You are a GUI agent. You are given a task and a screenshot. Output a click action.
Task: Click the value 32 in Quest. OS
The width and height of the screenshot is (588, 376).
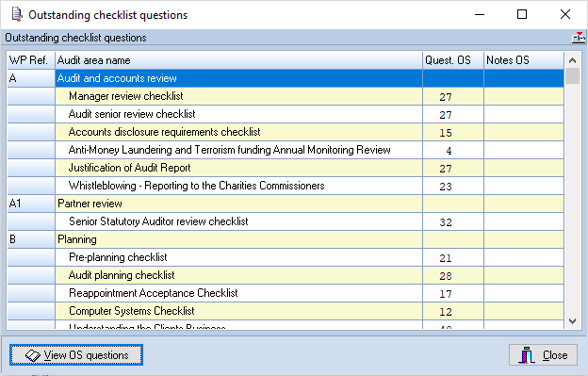[x=446, y=222]
